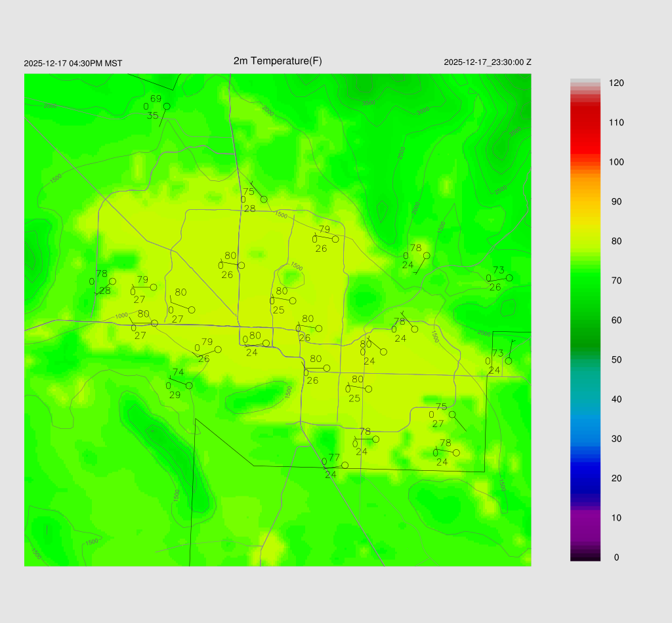The image size is (672, 623).
Task: Select the 79°F station circle with dewpoint 27
Action: 154,287
